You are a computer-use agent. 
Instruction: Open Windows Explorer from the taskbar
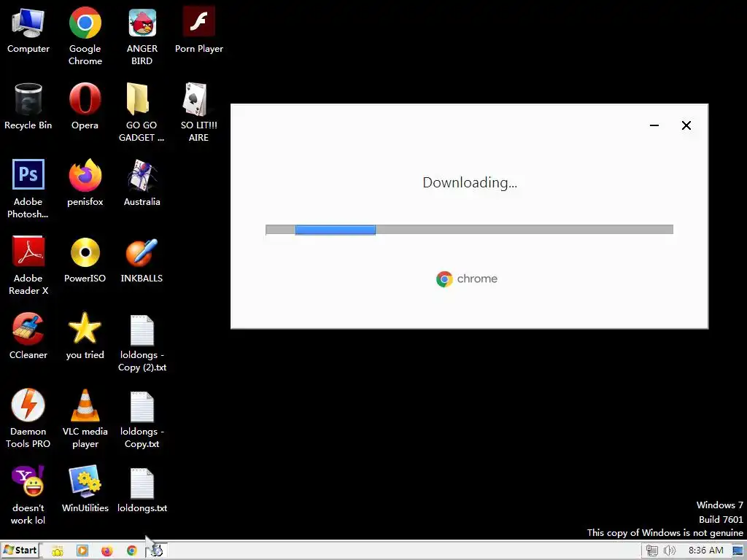pyautogui.click(x=58, y=551)
